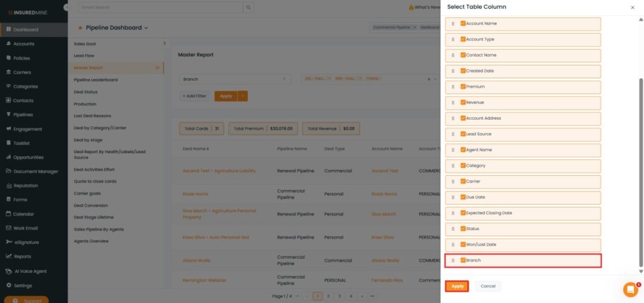The width and height of the screenshot is (644, 303).
Task: Click the Document Manager sidebar icon
Action: [8, 171]
